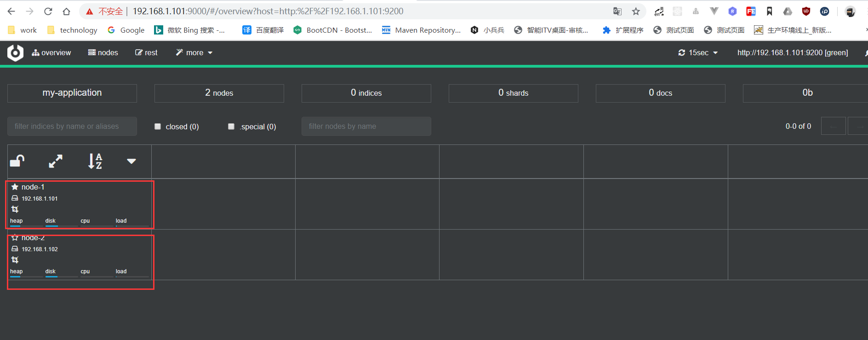Screen dimensions: 868x340
Task: Click the red FE browser extension icon
Action: tap(751, 12)
